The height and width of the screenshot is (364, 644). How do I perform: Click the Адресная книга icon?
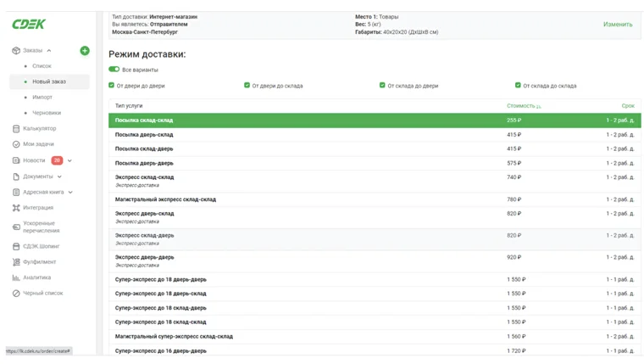pos(16,192)
